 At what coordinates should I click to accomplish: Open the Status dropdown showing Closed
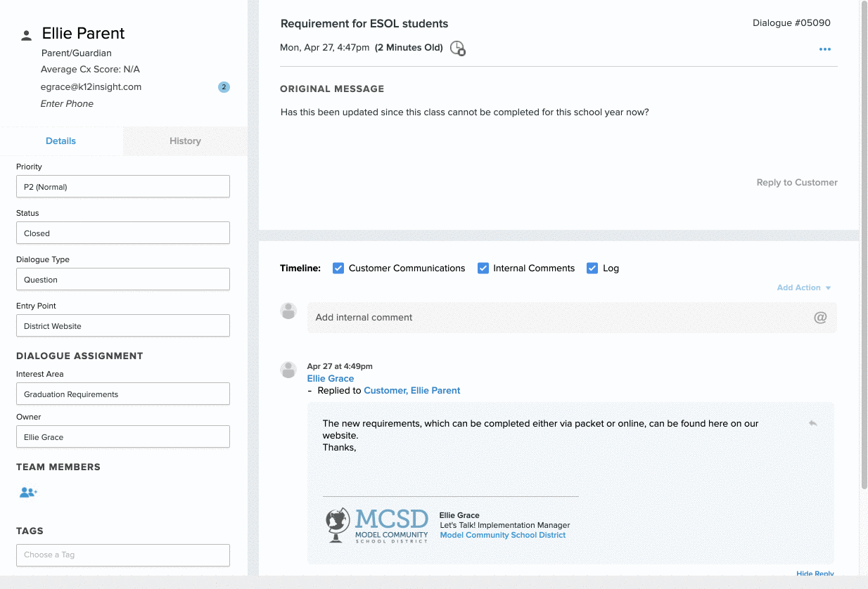pyautogui.click(x=123, y=233)
